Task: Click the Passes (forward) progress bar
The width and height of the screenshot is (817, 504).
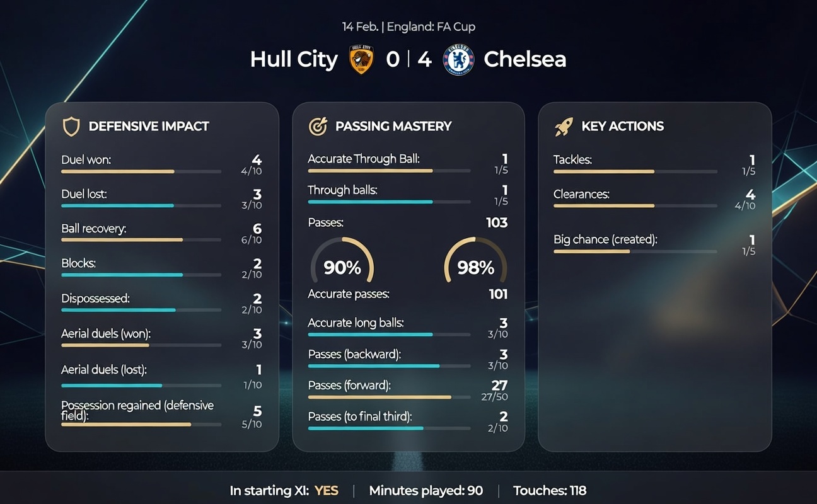Action: pos(388,398)
